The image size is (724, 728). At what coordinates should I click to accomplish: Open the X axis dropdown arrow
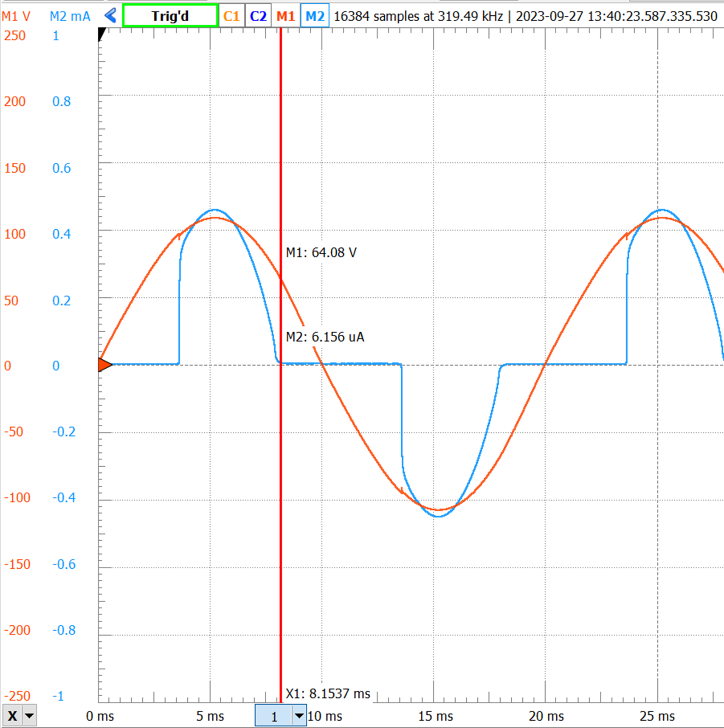point(29,716)
